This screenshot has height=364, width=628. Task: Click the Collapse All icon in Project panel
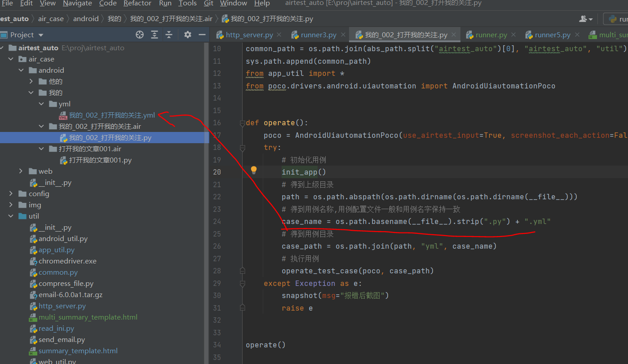(x=169, y=35)
